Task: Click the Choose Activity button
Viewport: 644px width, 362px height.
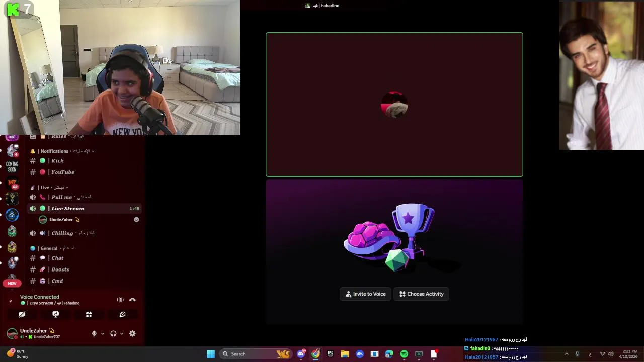Action: tap(422, 294)
